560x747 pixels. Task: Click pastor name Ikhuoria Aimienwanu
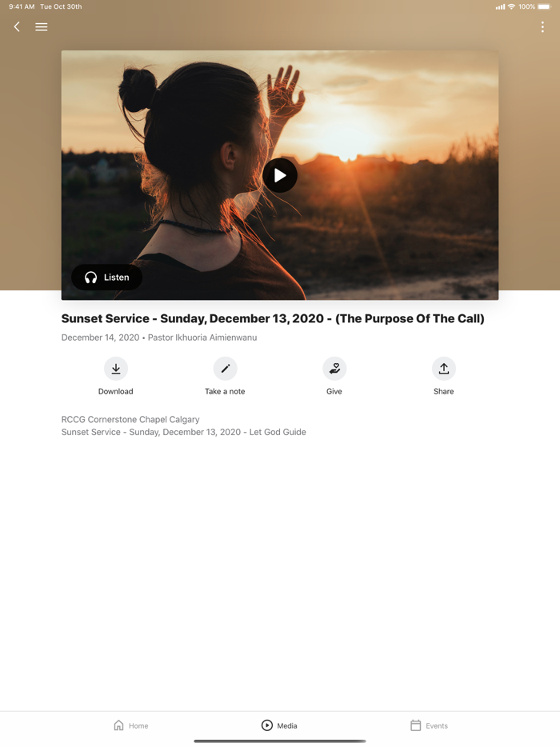[x=216, y=338]
